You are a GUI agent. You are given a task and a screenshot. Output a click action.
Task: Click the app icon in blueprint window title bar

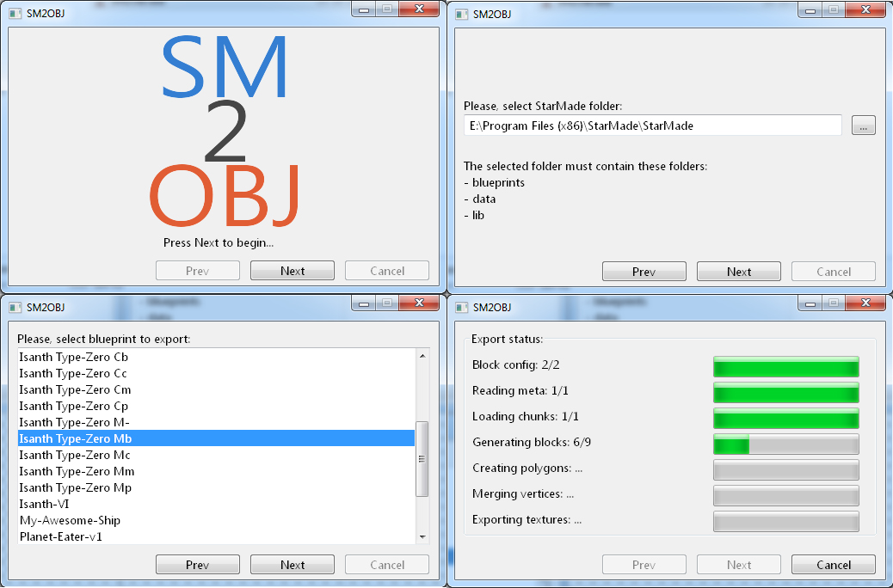(15, 308)
